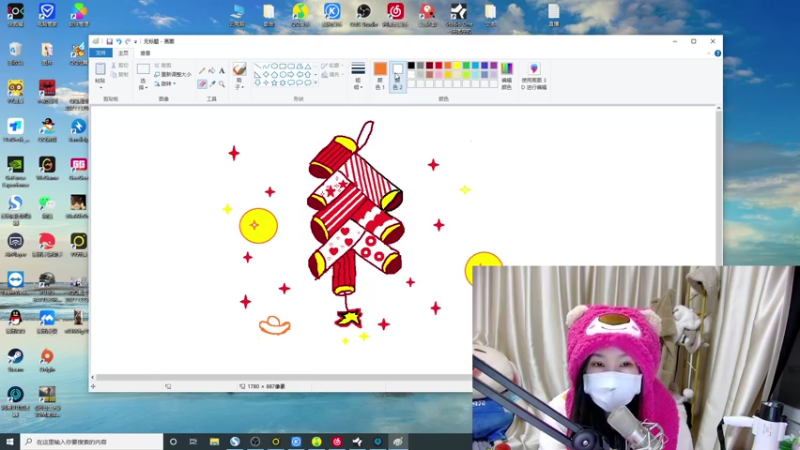The image size is (800, 450).
Task: Click the Redo arrow in title bar
Action: click(x=128, y=41)
